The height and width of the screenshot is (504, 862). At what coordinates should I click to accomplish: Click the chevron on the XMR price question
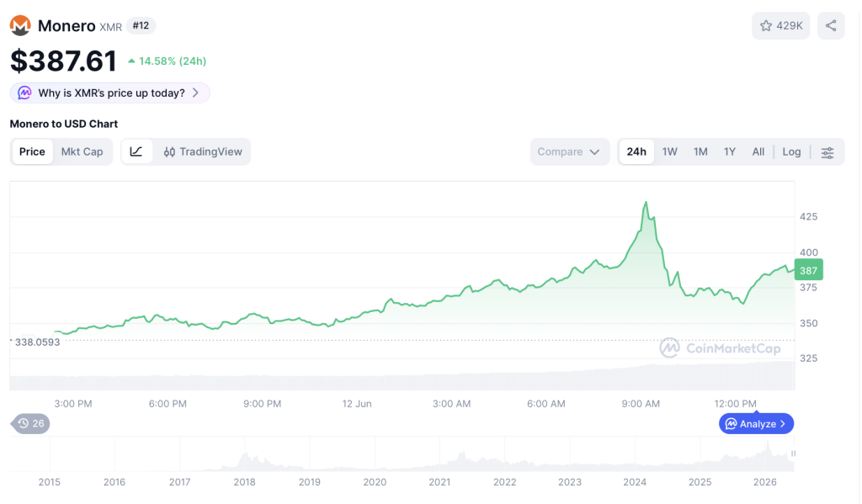click(195, 93)
